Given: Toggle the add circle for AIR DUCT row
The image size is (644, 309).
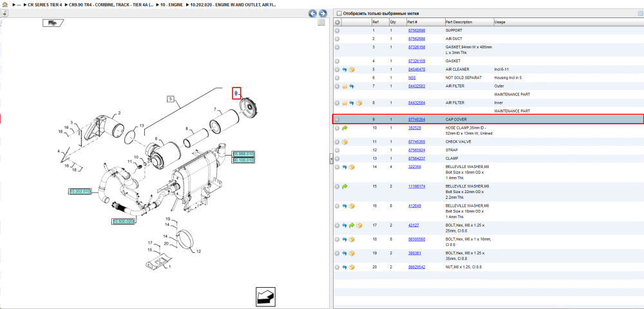Looking at the screenshot, I should 337,39.
